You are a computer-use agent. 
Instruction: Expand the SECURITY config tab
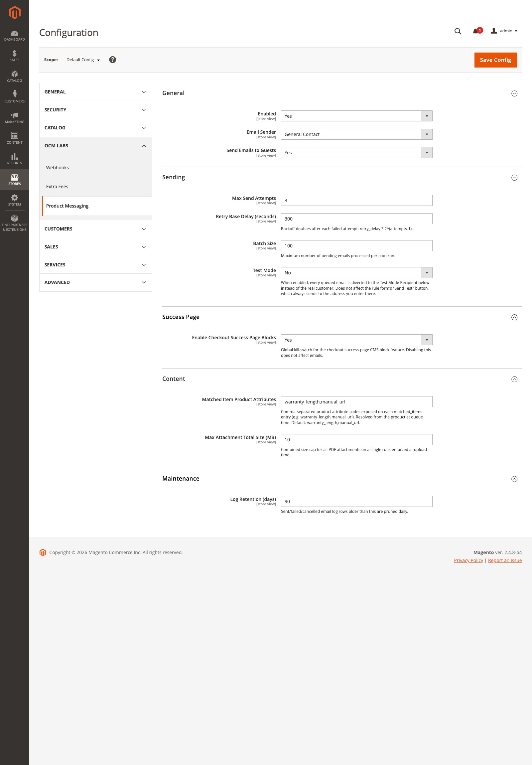point(96,110)
